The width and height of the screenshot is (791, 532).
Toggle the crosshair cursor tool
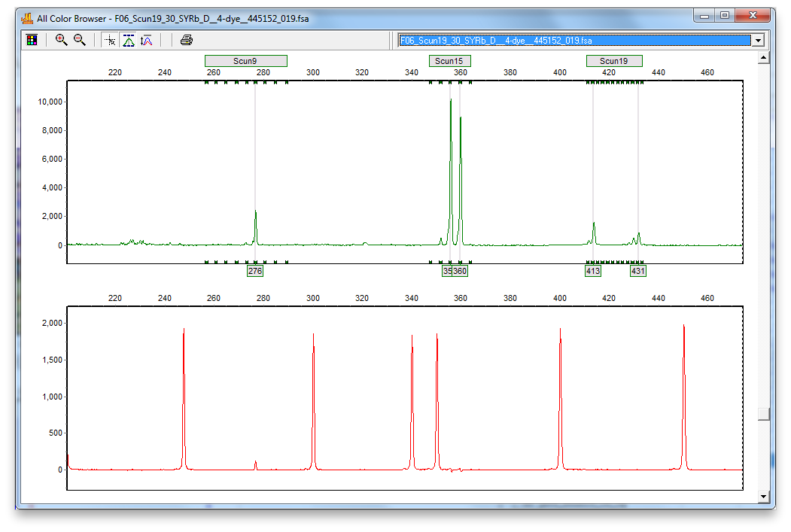point(111,40)
